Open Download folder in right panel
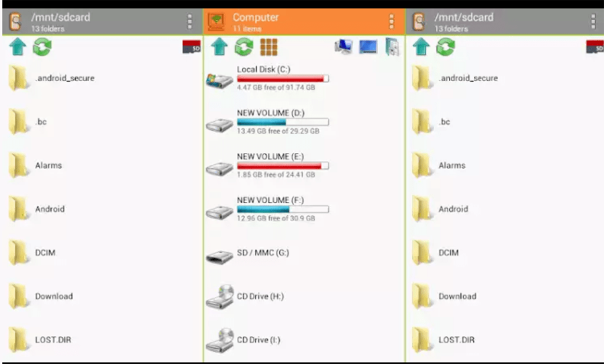 [505, 296]
